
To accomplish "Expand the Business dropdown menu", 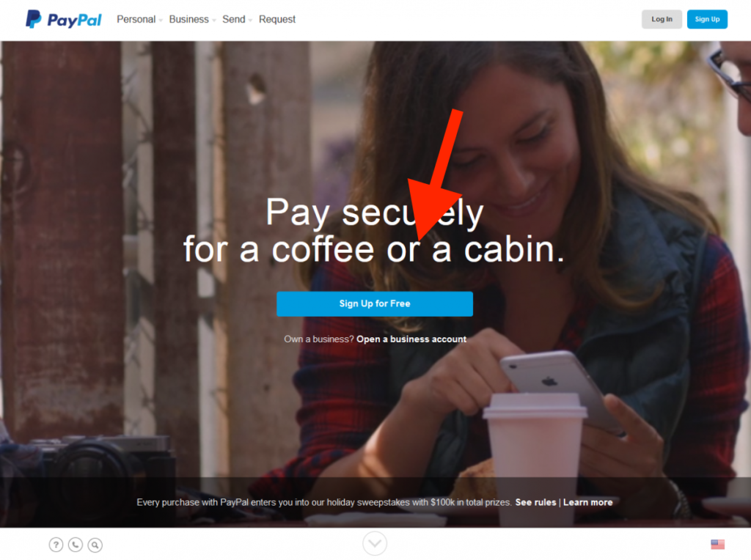I will [192, 20].
